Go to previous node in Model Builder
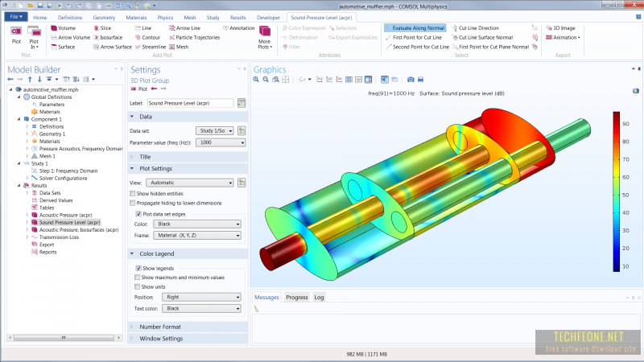644x362 pixels. click(x=10, y=79)
